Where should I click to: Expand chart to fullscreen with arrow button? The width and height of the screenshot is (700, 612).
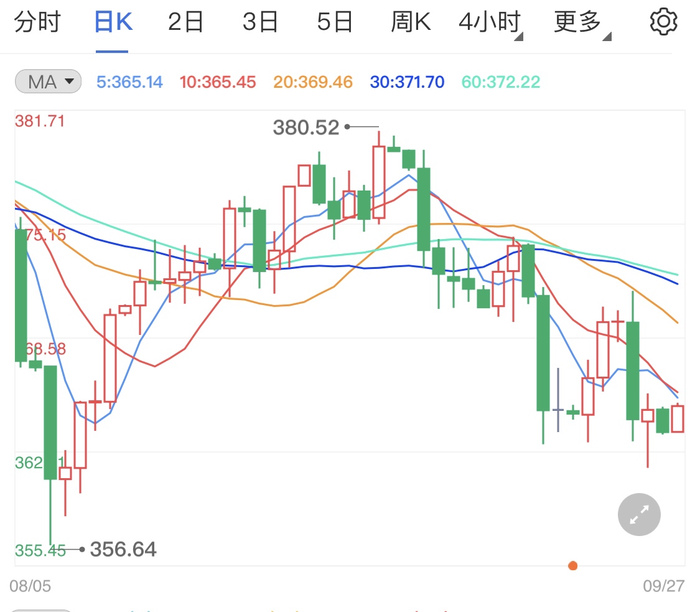(x=639, y=515)
